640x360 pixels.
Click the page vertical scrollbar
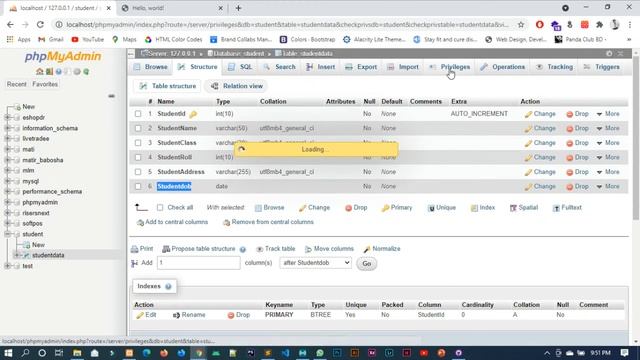click(636, 139)
